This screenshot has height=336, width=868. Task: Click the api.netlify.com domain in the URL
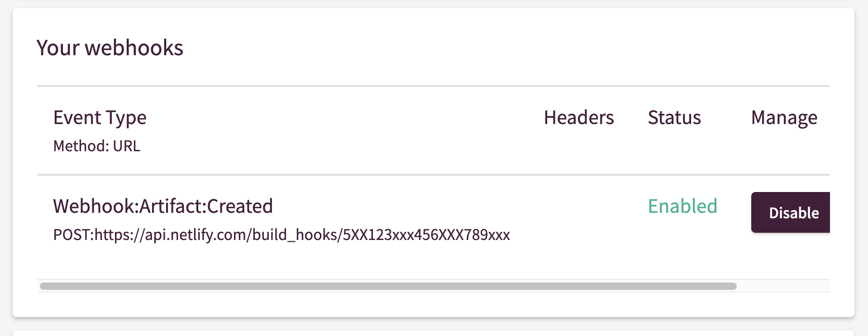tap(196, 235)
